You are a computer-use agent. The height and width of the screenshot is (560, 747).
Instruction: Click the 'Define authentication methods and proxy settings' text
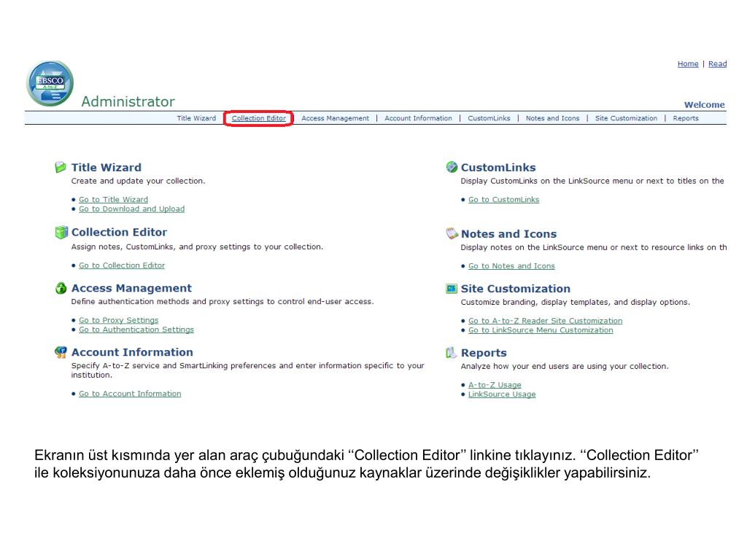(222, 301)
